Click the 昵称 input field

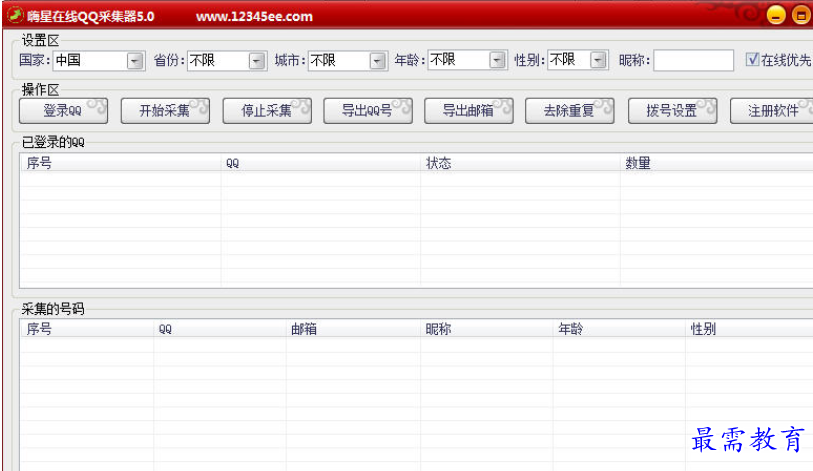[693, 60]
